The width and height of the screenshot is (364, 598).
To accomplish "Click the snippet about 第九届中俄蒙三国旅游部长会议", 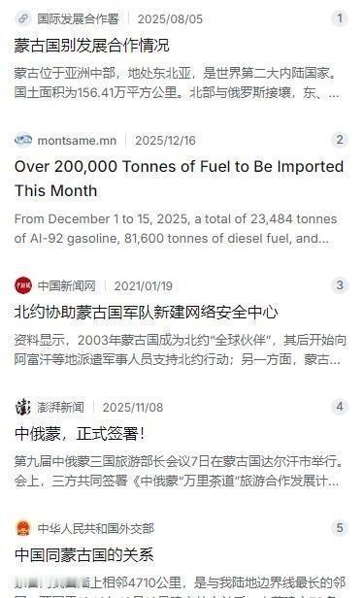I will click(x=178, y=471).
